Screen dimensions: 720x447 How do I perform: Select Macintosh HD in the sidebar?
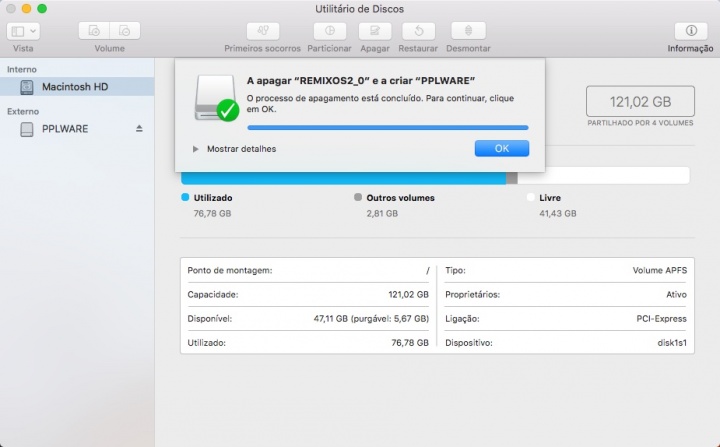point(74,87)
